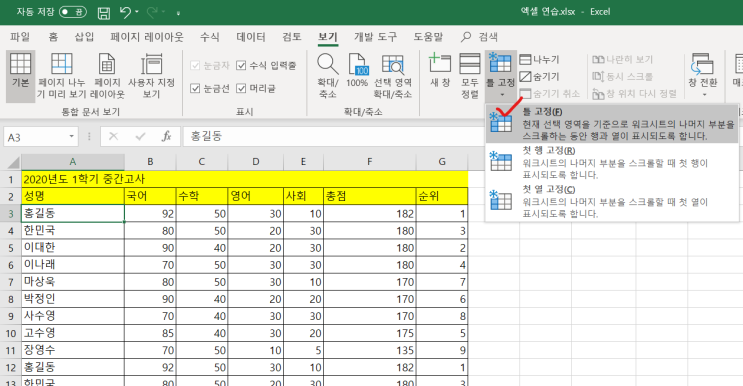Viewport: 743px width, 386px height.
Task: Choose 첫 행 고정(R) menu option
Action: click(612, 162)
